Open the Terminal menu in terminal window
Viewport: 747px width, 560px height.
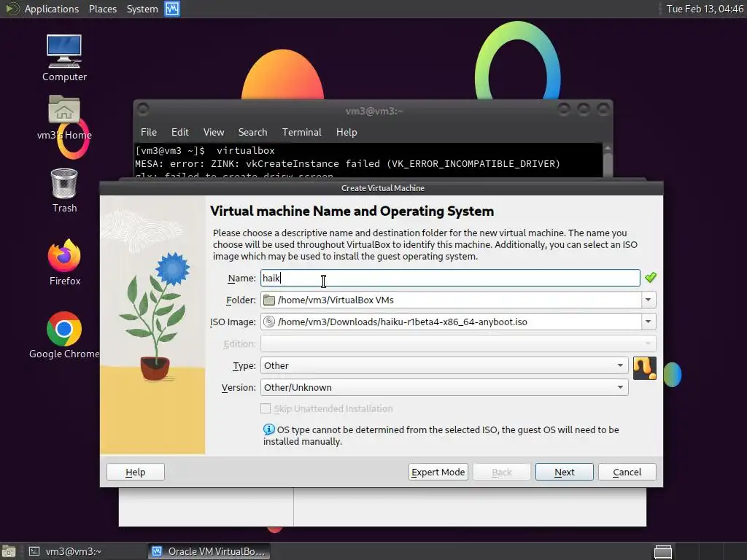tap(301, 132)
